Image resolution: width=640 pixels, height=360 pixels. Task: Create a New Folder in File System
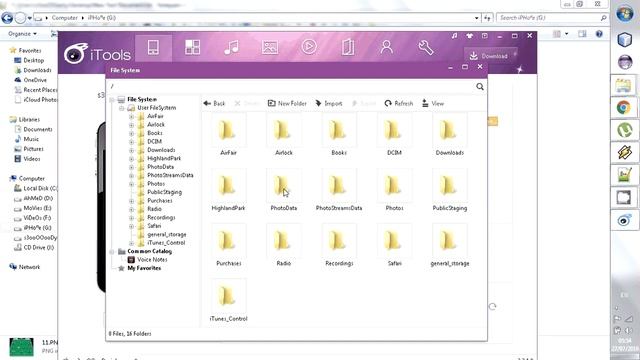pyautogui.click(x=287, y=104)
